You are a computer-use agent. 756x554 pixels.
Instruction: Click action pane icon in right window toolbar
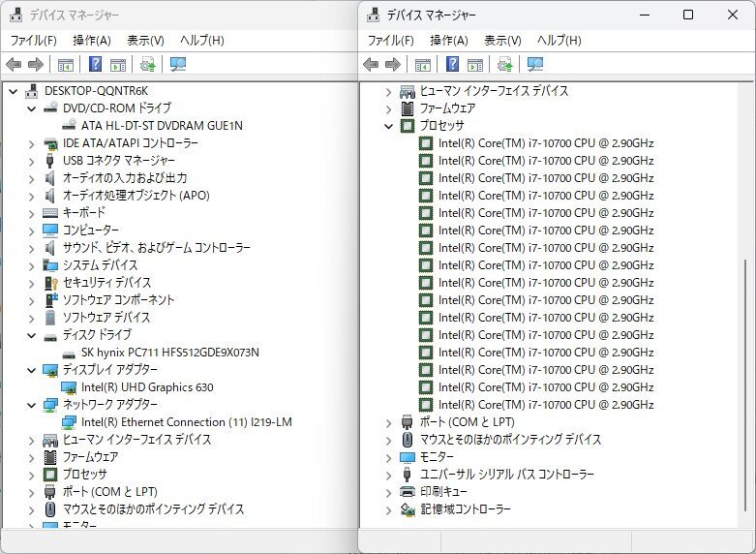coord(475,64)
